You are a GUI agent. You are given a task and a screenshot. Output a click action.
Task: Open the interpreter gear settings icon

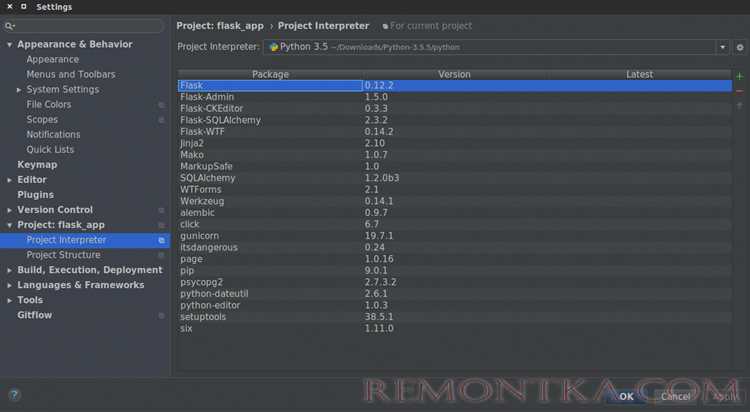point(740,47)
